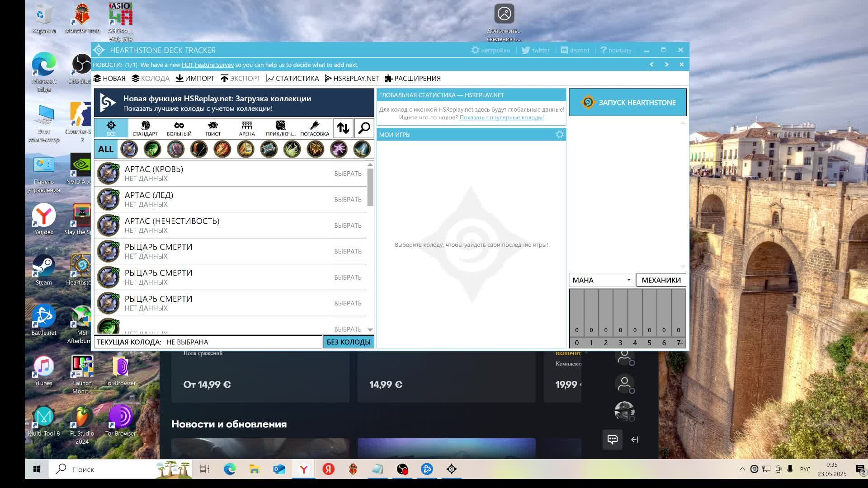Filter decks by the Rogue class icon
The height and width of the screenshot is (488, 868).
pyautogui.click(x=292, y=149)
